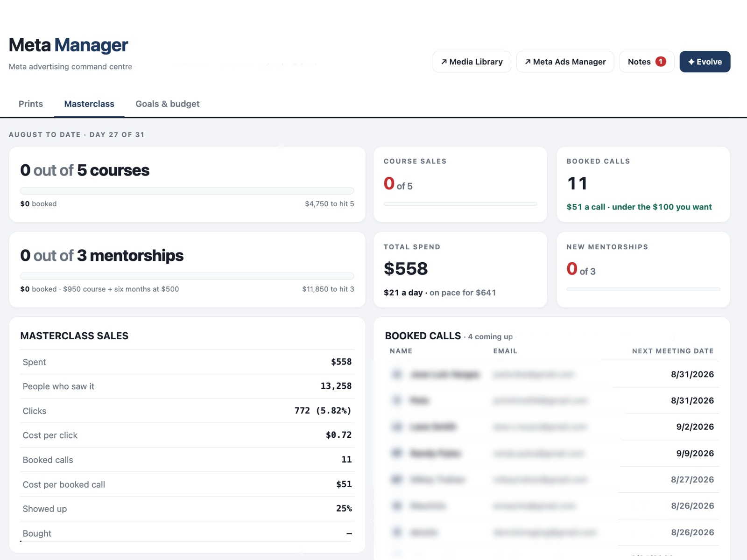Image resolution: width=747 pixels, height=560 pixels.
Task: Click the courses progress bar
Action: pos(187,190)
